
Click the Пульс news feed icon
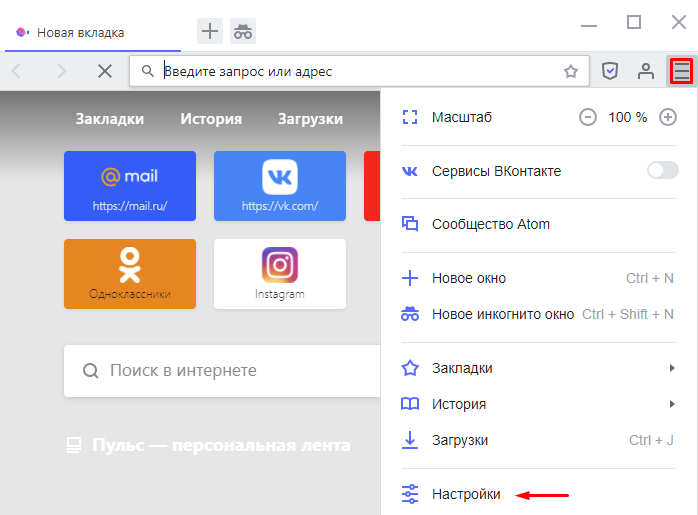(74, 445)
